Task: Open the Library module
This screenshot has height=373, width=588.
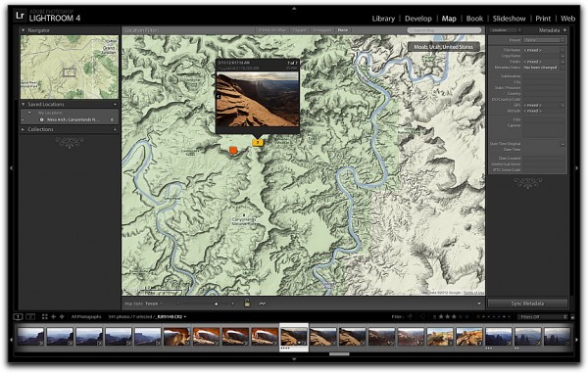Action: click(383, 19)
